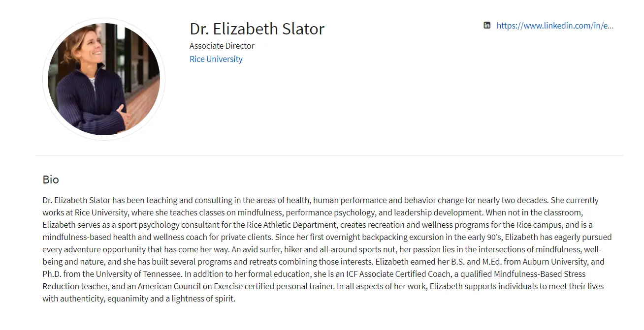This screenshot has width=644, height=330.
Task: Open the LinkedIn profile URL link
Action: [x=555, y=26]
